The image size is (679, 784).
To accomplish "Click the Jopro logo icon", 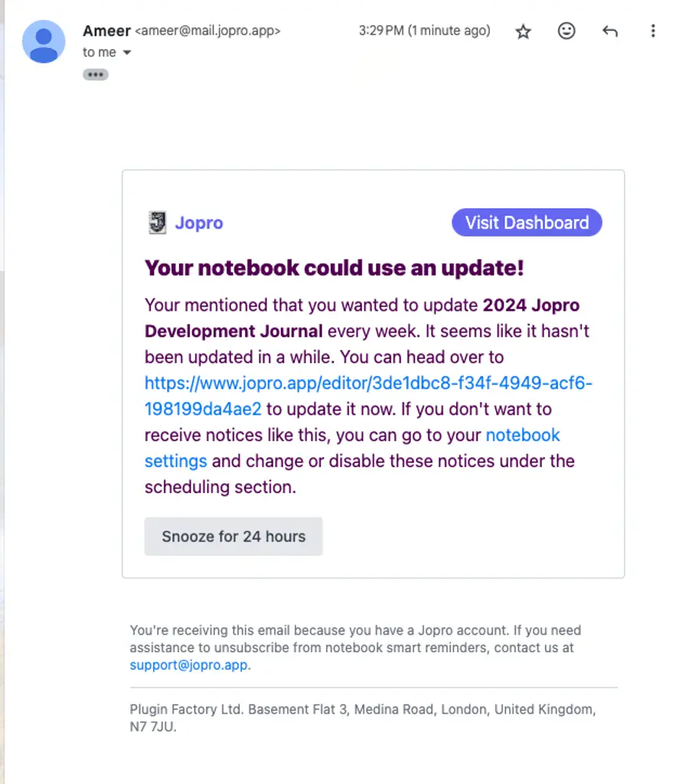I will (157, 223).
